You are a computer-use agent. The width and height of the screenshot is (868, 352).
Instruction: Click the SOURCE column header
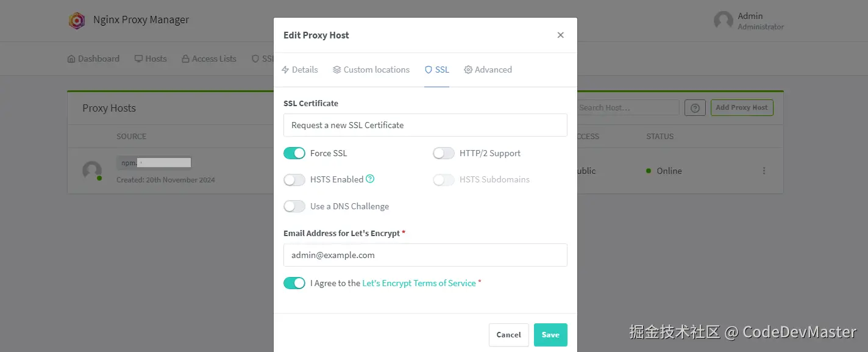(x=132, y=137)
